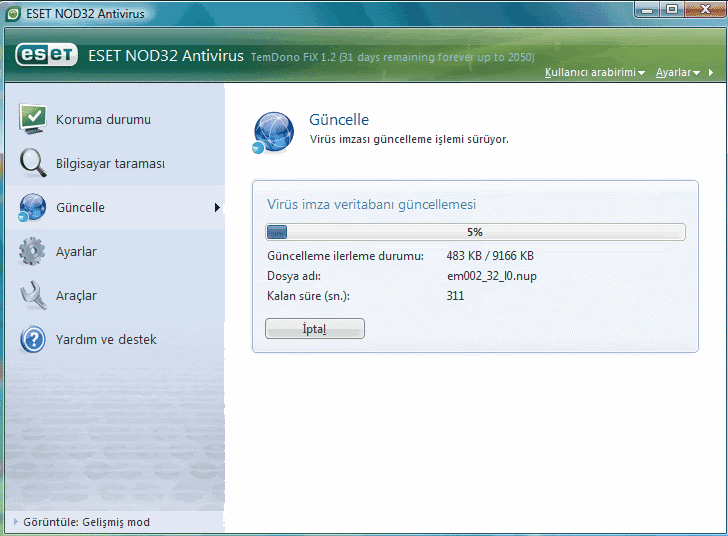Click the Yardım ve destek question mark icon
The image size is (728, 536).
(x=32, y=340)
